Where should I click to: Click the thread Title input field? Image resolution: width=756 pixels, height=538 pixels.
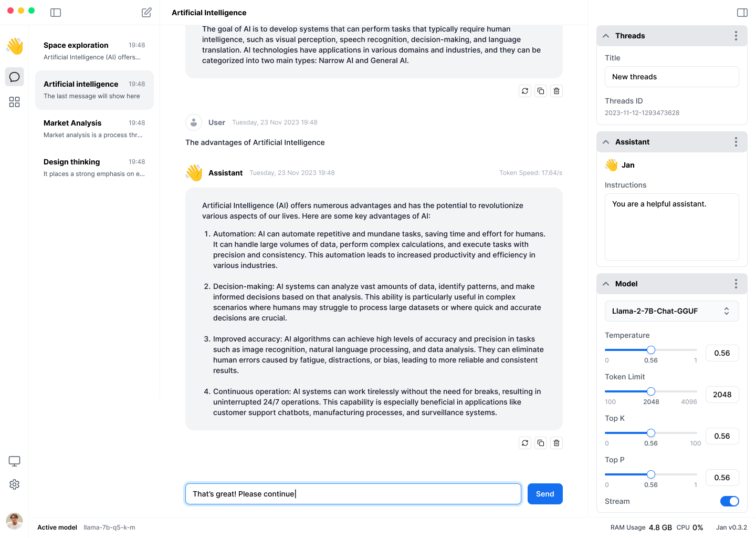[x=671, y=77]
